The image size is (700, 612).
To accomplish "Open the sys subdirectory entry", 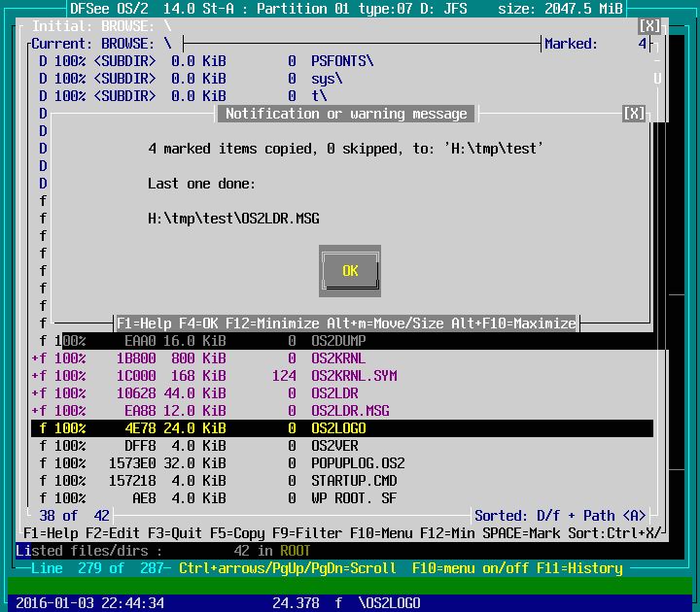I will click(x=326, y=79).
